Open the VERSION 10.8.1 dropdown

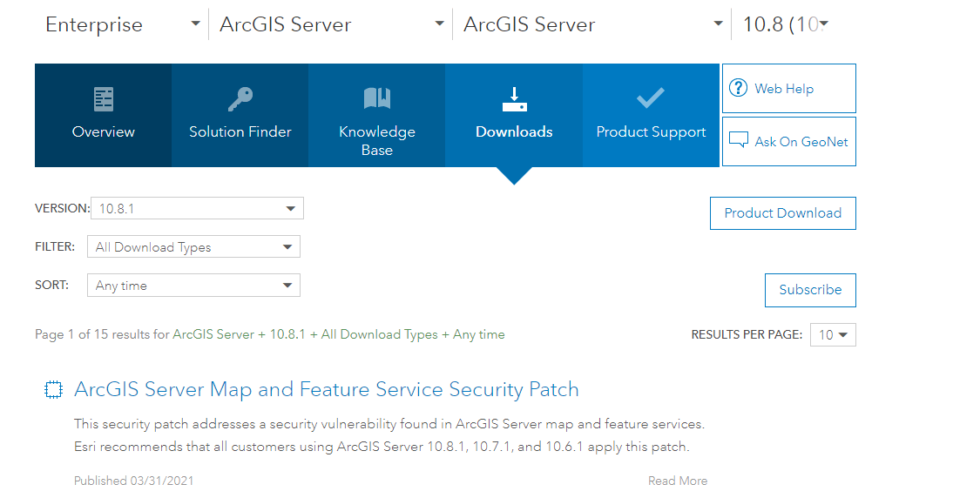click(198, 208)
